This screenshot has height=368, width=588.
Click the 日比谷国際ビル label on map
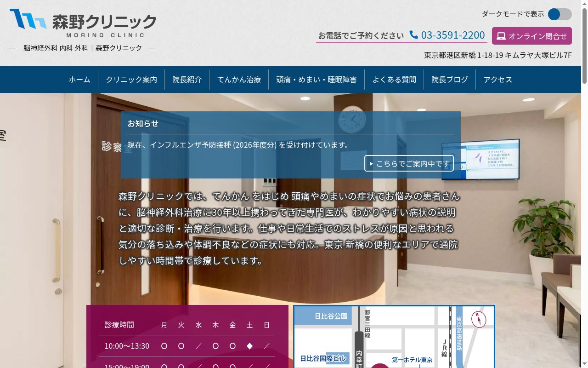pos(323,359)
